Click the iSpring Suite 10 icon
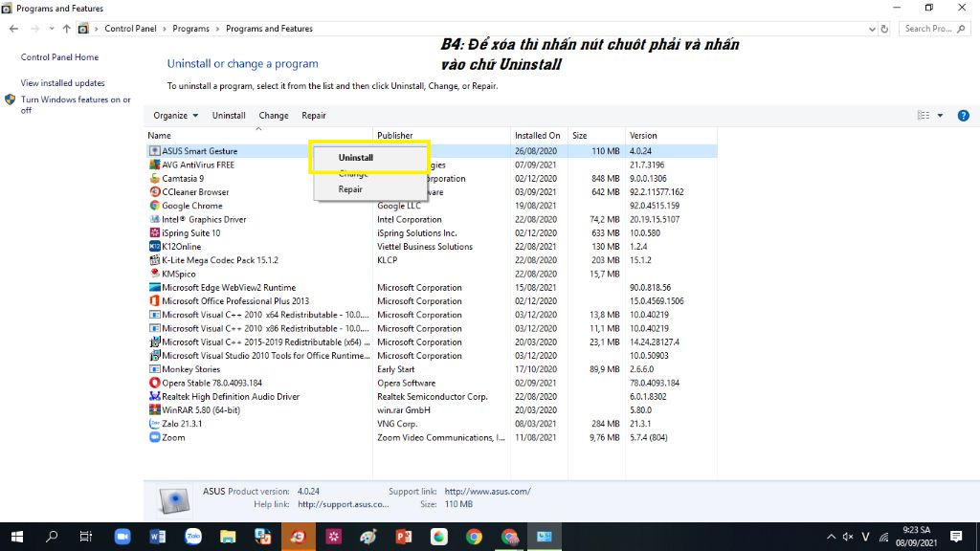 click(x=154, y=233)
